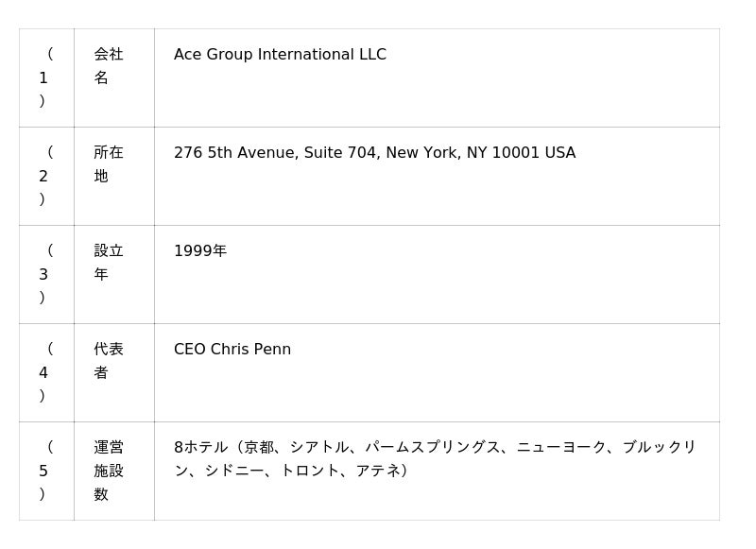Click the 所在地 label cell
The height and width of the screenshot is (549, 756).
click(109, 164)
